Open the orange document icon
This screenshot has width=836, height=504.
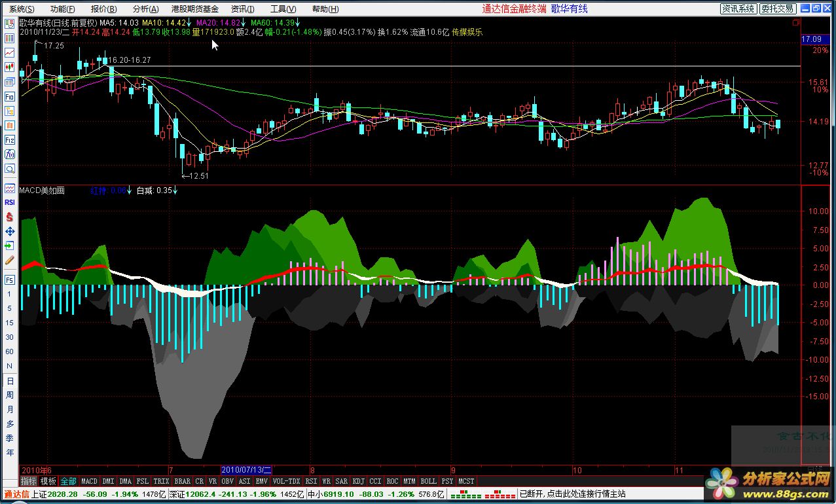[x=10, y=125]
